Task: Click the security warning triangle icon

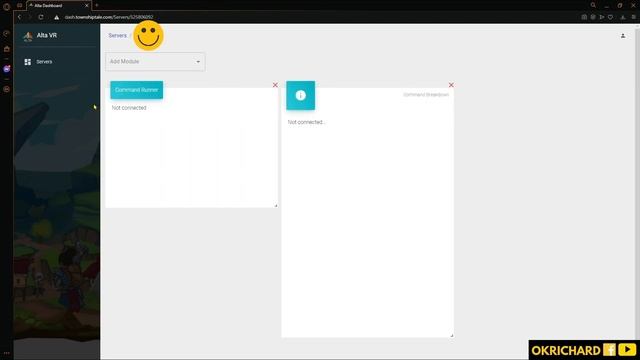Action: tap(56, 17)
